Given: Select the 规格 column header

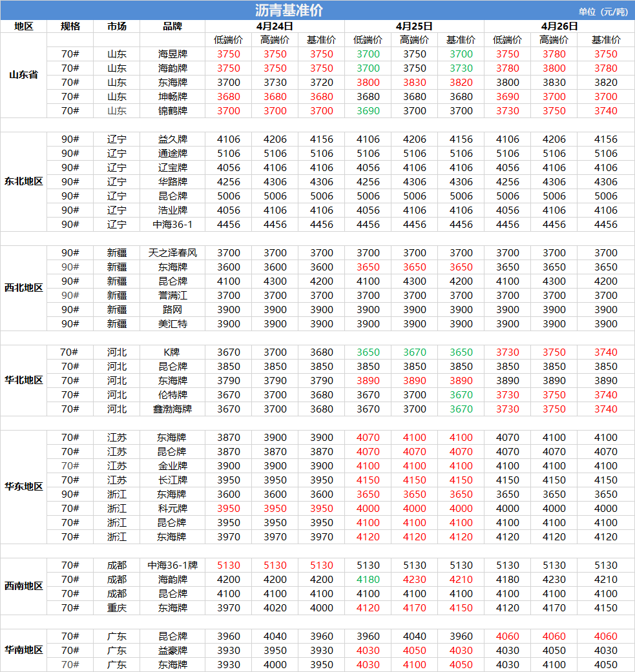Looking at the screenshot, I should coord(70,26).
